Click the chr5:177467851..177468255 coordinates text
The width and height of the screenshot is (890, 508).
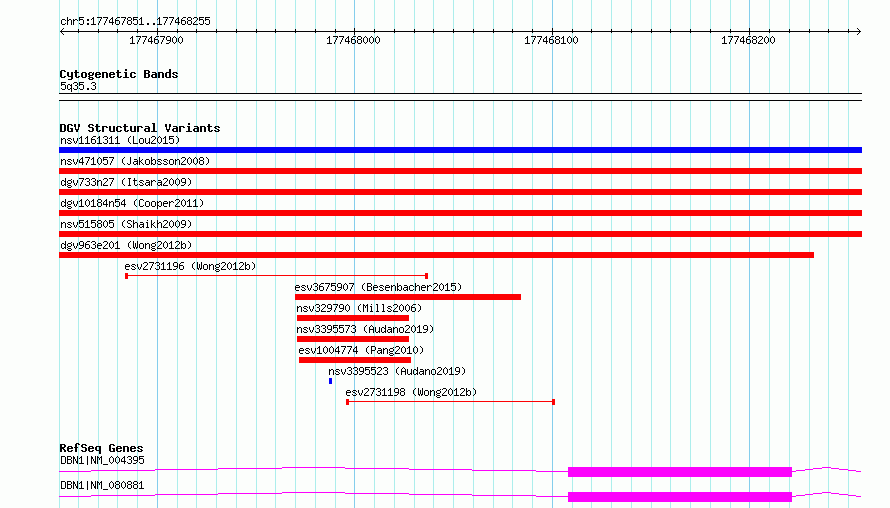pos(135,21)
